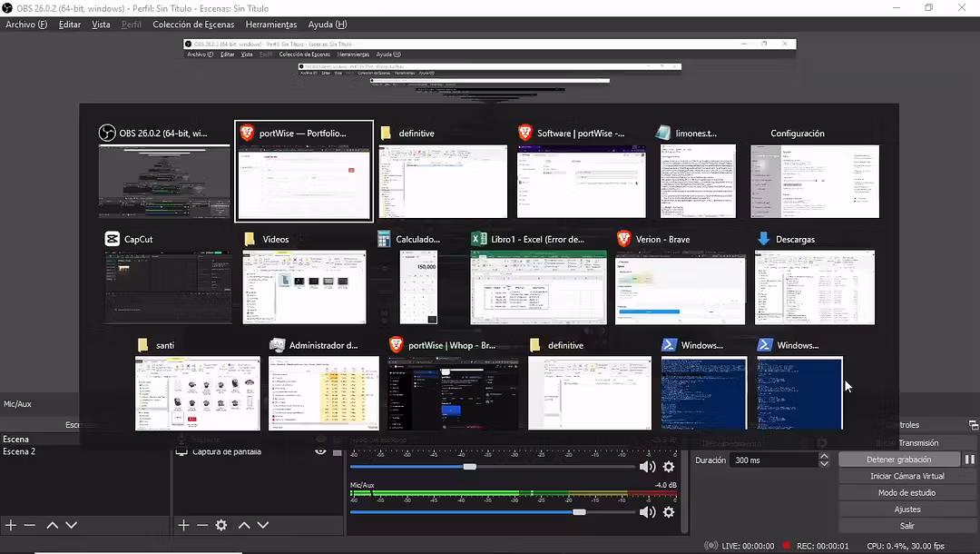Hide the Captura de pantalla source
Viewport: 980px width, 554px height.
click(x=320, y=451)
